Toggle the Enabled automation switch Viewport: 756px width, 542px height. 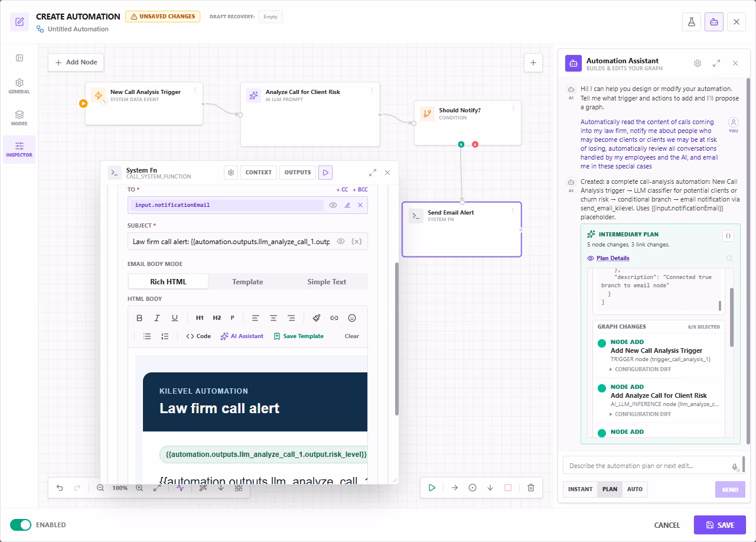(21, 525)
